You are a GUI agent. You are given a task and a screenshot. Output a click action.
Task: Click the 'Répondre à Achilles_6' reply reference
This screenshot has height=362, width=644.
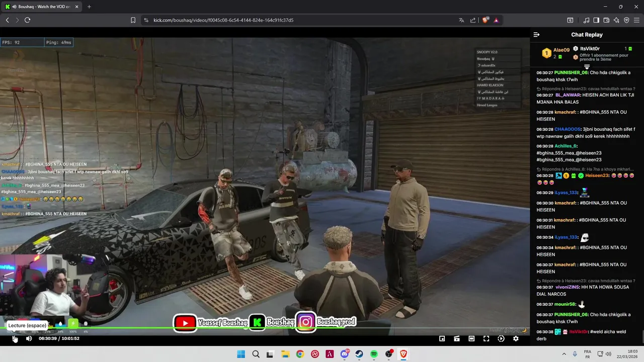586,169
